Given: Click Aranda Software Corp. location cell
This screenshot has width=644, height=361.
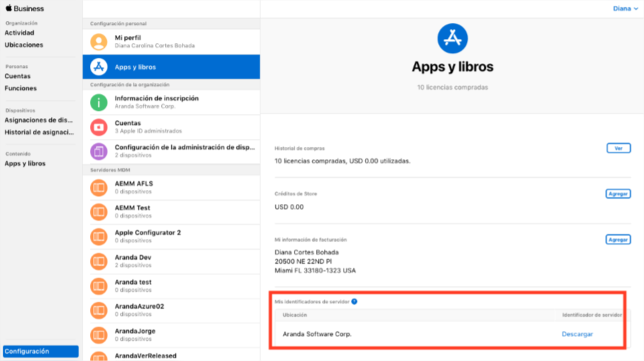Looking at the screenshot, I should coord(317,334).
